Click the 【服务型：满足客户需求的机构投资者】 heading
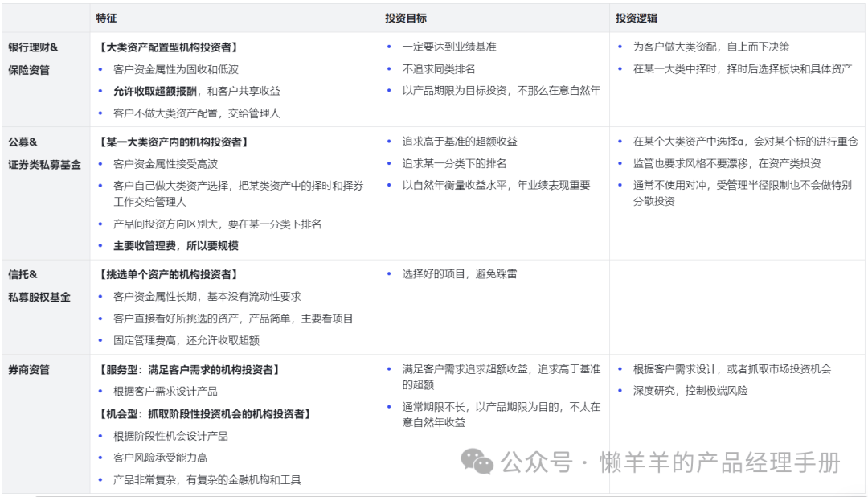Image resolution: width=868 pixels, height=497 pixels. click(189, 369)
